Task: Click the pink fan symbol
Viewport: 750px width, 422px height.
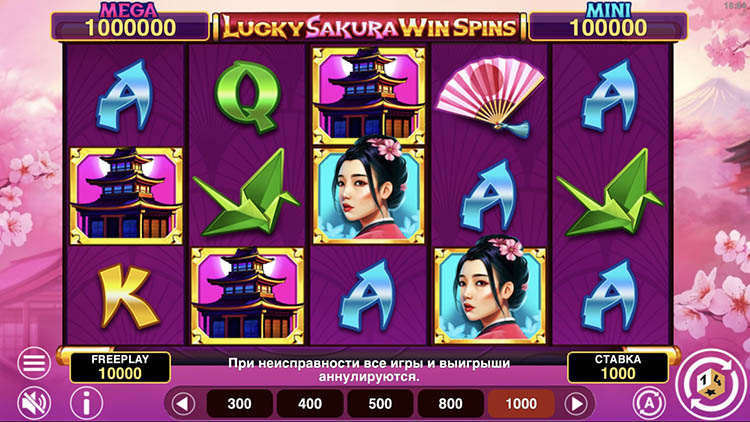Action: [x=489, y=97]
